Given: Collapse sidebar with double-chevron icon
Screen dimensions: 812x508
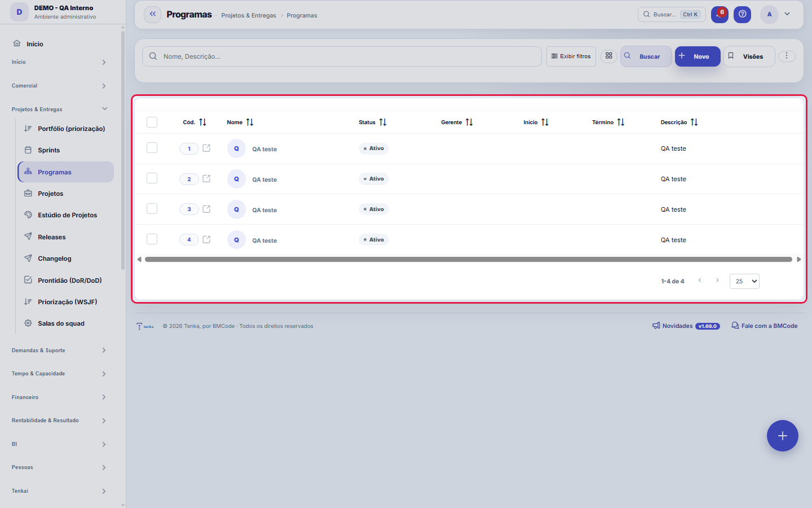Looking at the screenshot, I should click(x=152, y=14).
